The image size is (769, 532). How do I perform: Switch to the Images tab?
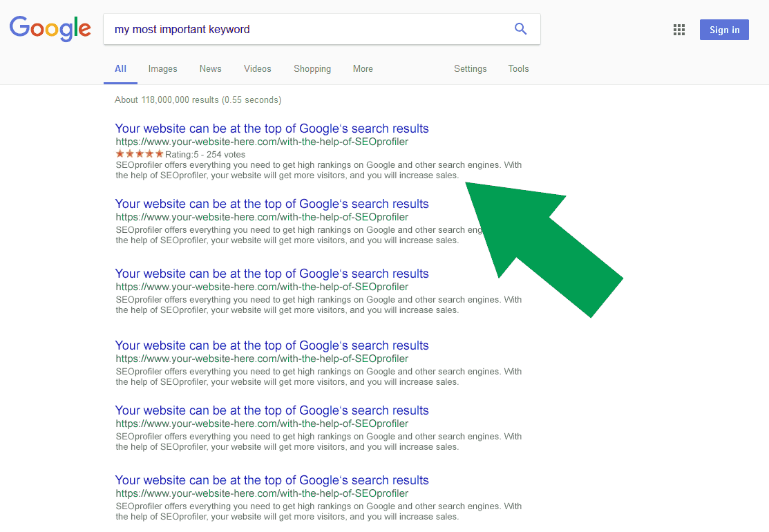pos(162,69)
